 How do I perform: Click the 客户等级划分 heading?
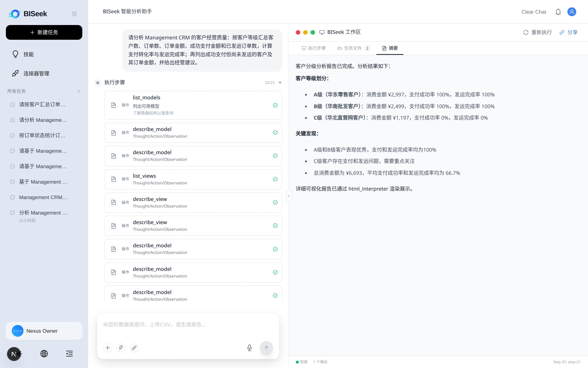[312, 78]
